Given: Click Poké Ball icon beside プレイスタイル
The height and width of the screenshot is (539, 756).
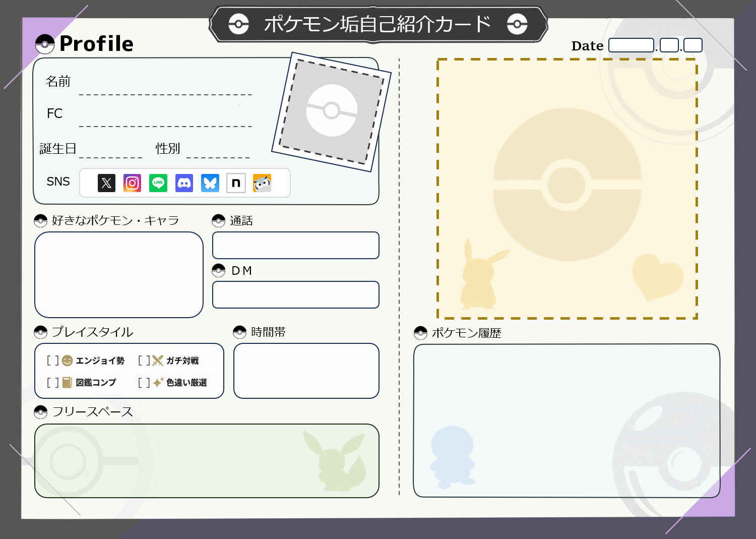Looking at the screenshot, I should [x=40, y=332].
